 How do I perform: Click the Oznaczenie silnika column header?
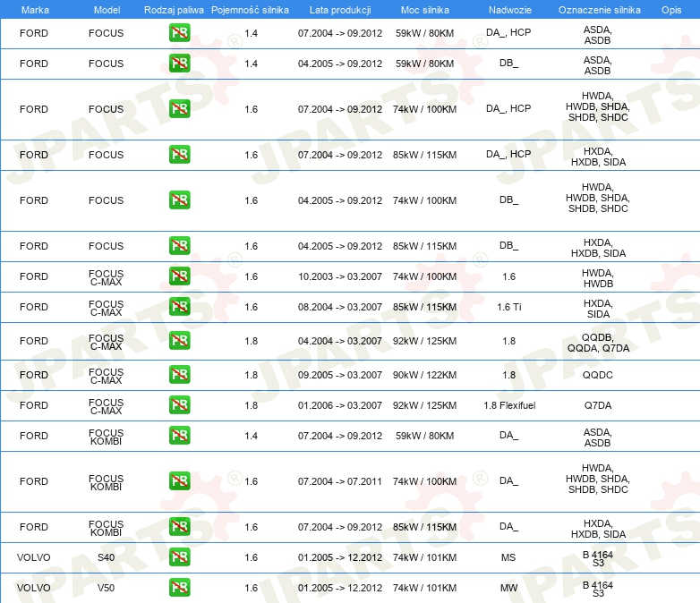click(x=599, y=10)
